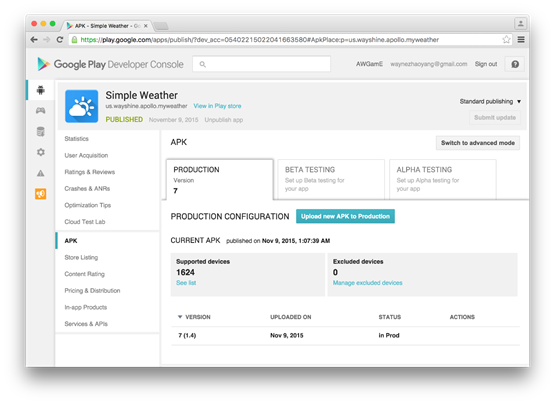This screenshot has width=555, height=404.
Task: Click the Chrome profile person icon
Action: pos(520,24)
